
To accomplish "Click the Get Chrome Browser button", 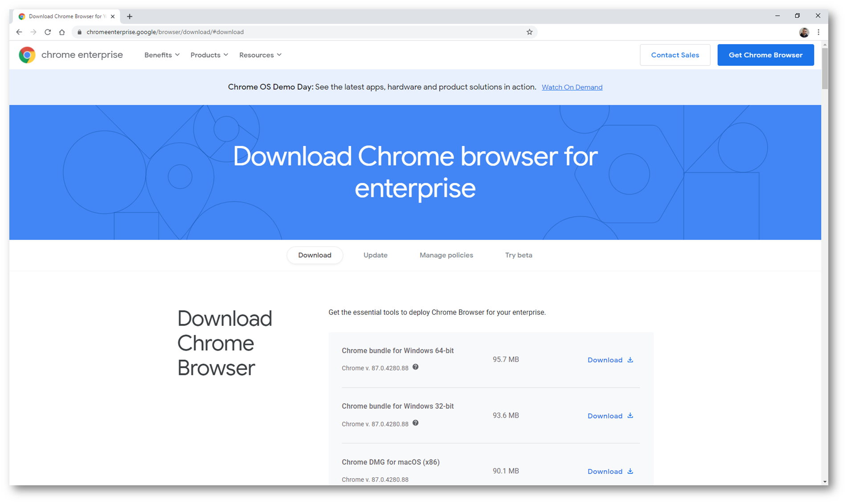I will (765, 55).
